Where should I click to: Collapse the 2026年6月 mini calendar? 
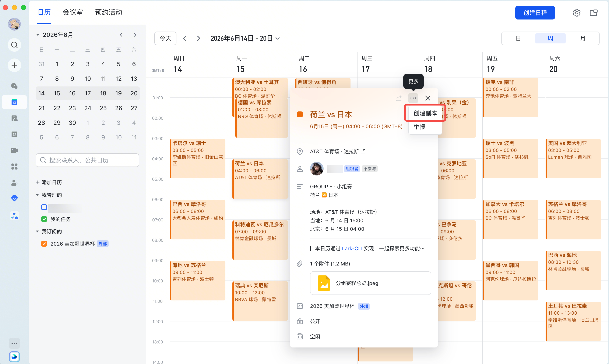(x=38, y=35)
